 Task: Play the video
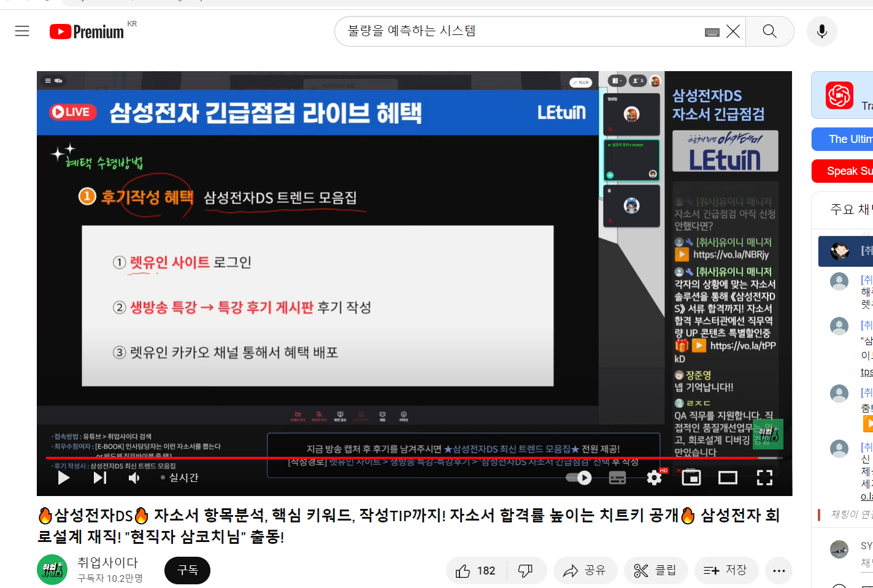point(64,478)
